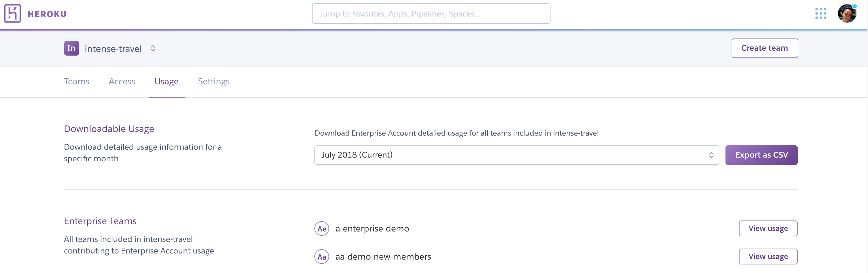This screenshot has height=273, width=868.
Task: Open the Settings tab
Action: pos(213,82)
